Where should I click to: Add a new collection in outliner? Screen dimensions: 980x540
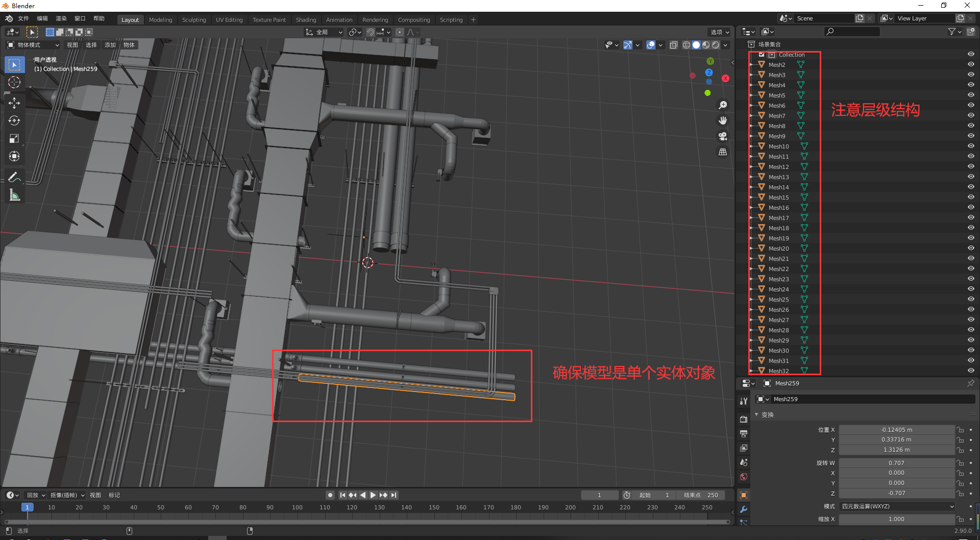point(970,32)
